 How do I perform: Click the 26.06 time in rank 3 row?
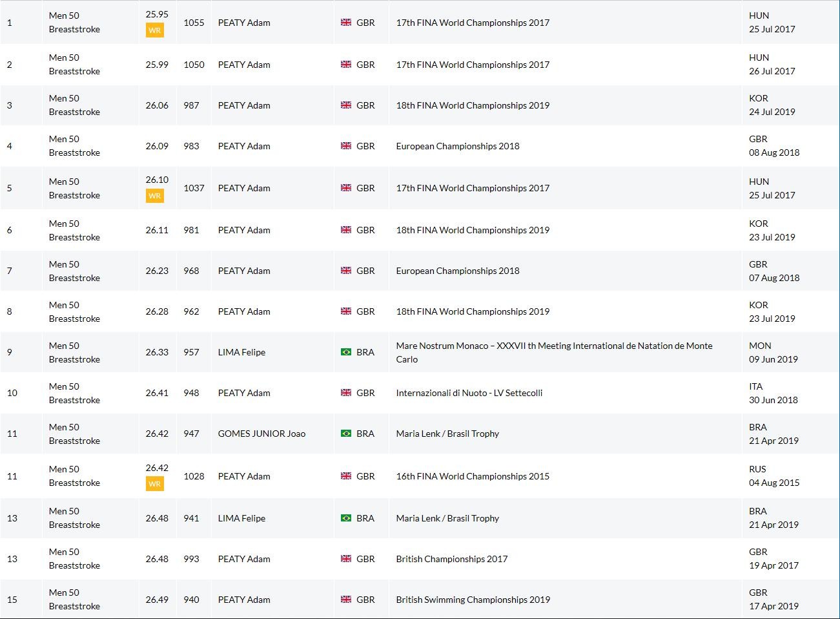[157, 105]
